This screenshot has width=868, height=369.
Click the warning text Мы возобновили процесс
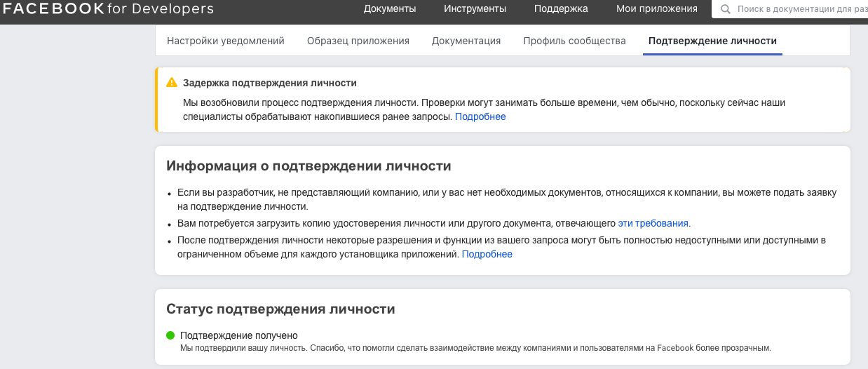tap(484, 109)
